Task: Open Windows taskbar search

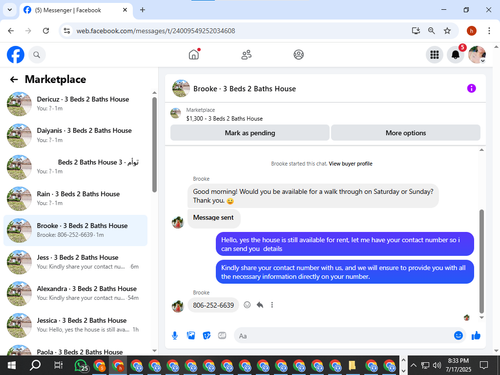Action: 35,365
